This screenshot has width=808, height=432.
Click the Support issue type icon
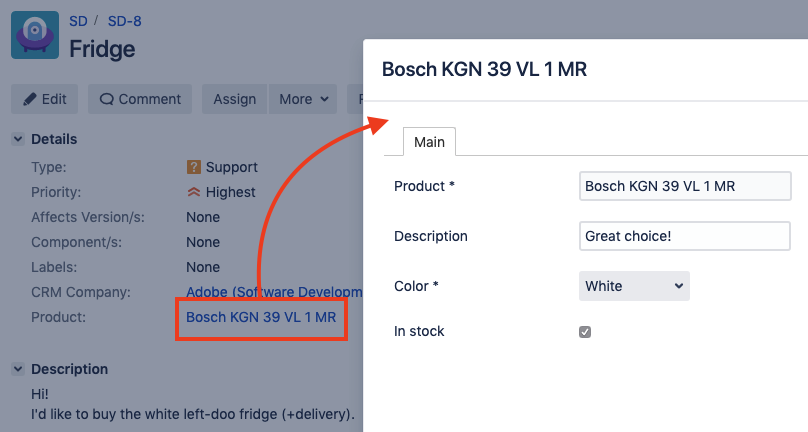(194, 167)
